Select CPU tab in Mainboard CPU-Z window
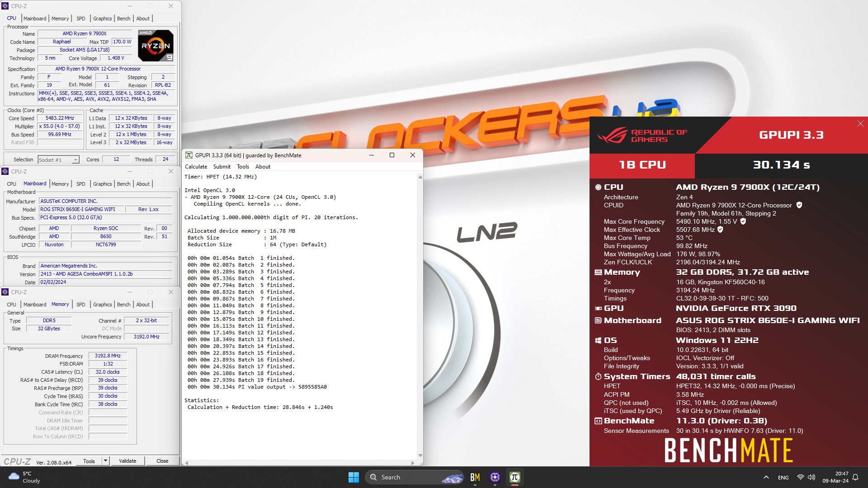The image size is (868, 488). [x=12, y=184]
